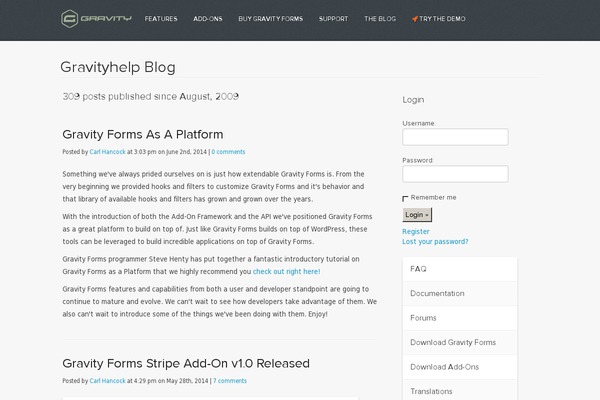Click the Remember me label

(434, 198)
